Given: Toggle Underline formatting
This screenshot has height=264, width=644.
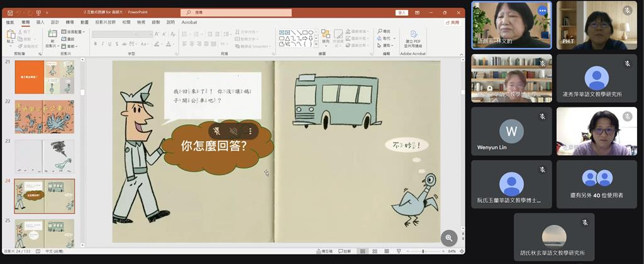Looking at the screenshot, I should point(109,43).
